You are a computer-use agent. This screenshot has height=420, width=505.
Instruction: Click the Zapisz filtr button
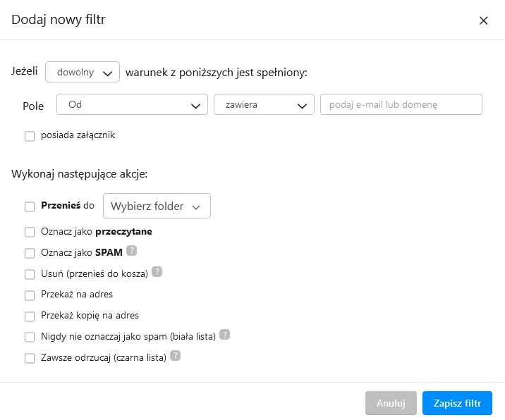click(457, 403)
